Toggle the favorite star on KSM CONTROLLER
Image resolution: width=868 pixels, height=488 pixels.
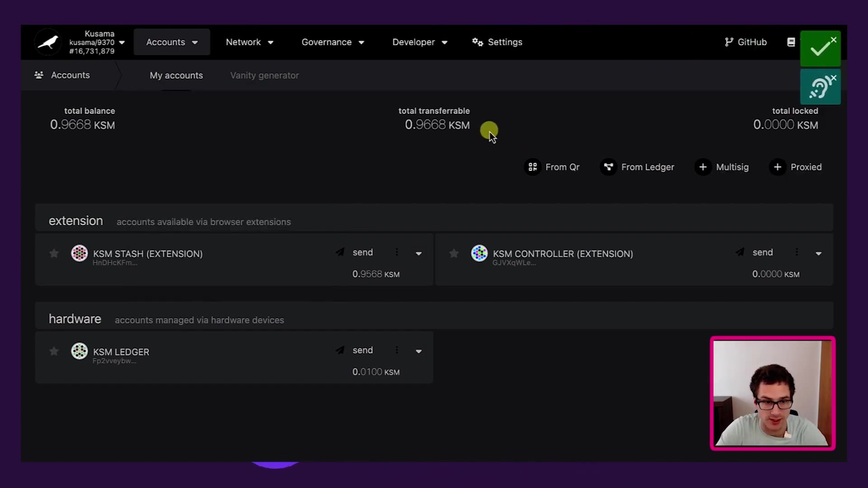pos(453,253)
